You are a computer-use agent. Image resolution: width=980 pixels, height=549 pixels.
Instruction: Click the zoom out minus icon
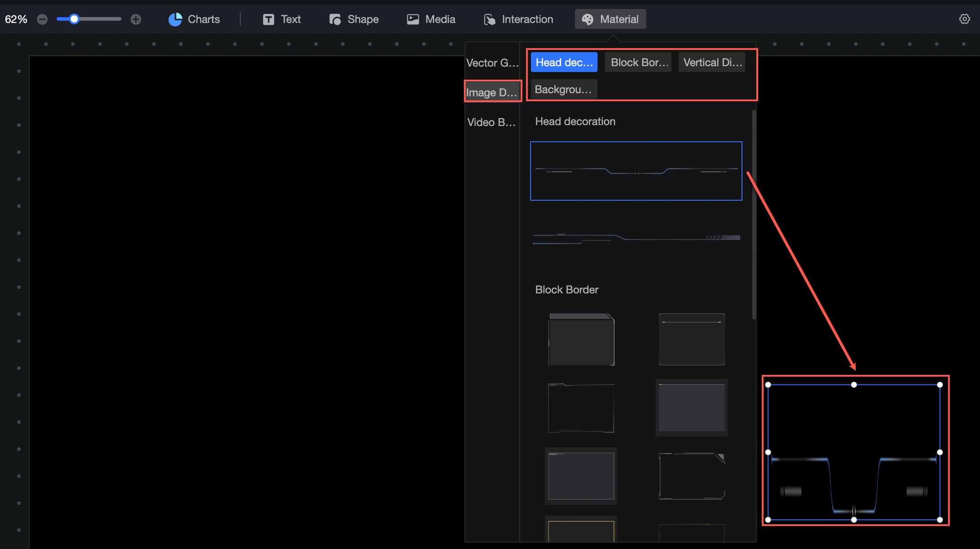coord(42,19)
